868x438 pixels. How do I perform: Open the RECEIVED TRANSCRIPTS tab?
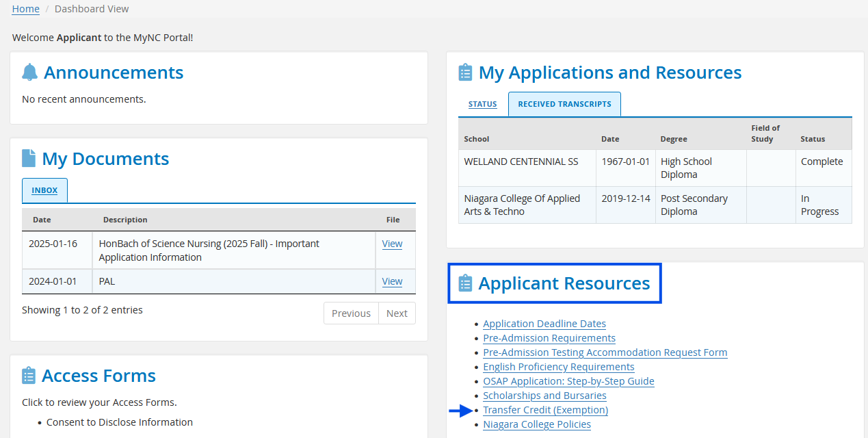point(564,104)
